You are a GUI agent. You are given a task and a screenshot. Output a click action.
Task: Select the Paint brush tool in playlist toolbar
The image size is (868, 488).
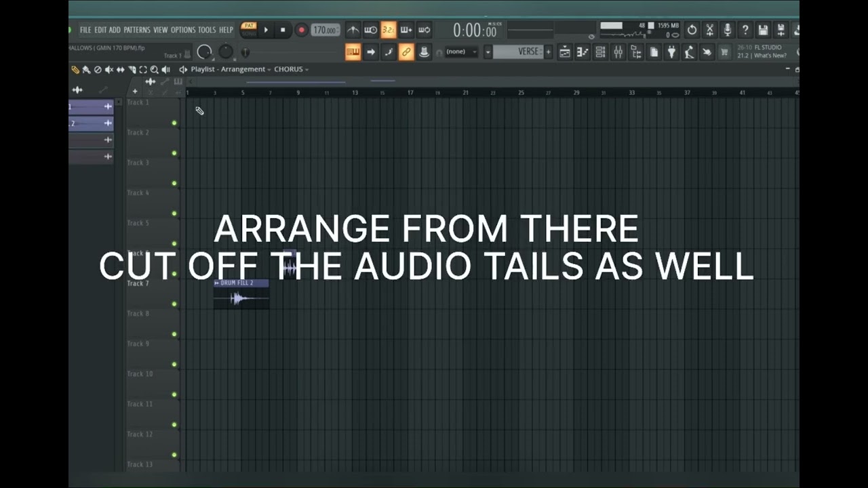pos(86,70)
